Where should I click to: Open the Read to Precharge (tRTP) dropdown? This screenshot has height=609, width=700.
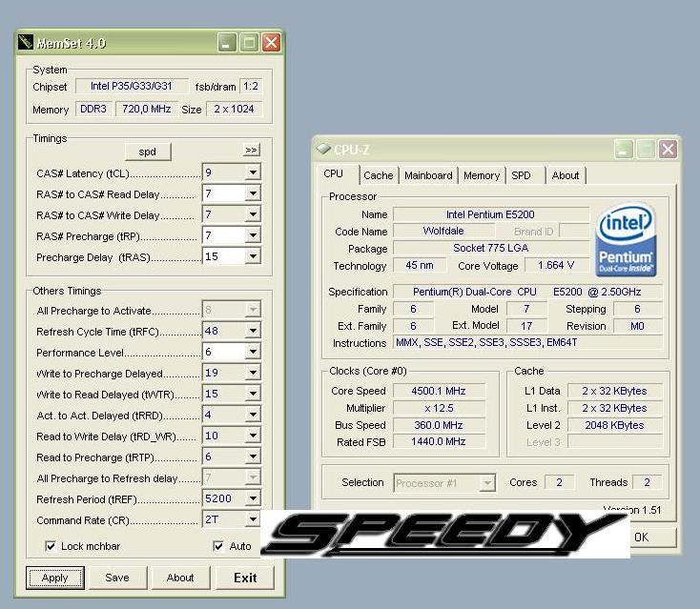(x=253, y=457)
